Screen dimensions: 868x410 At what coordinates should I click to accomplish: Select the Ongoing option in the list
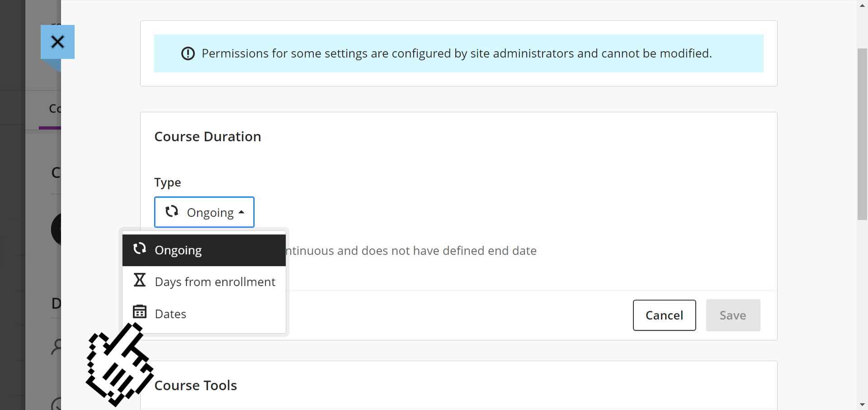coord(204,250)
